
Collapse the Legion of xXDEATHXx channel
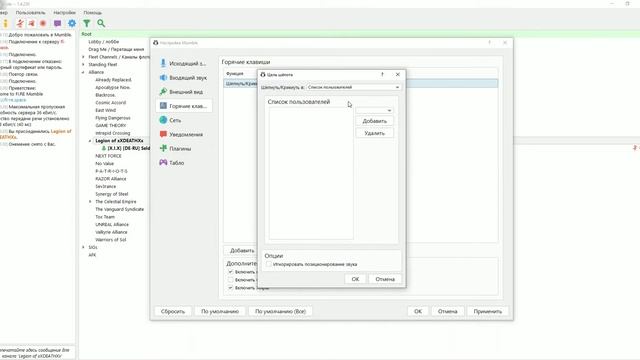coord(90,141)
